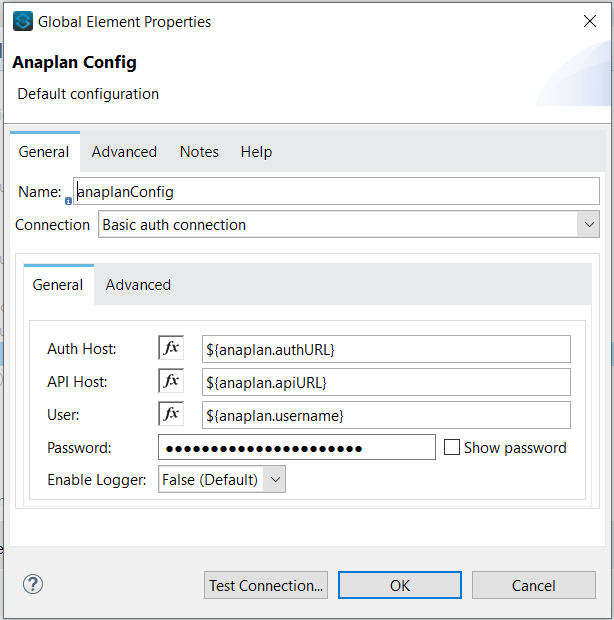Open the Notes tab
Image resolution: width=614 pixels, height=620 pixels.
tap(199, 152)
